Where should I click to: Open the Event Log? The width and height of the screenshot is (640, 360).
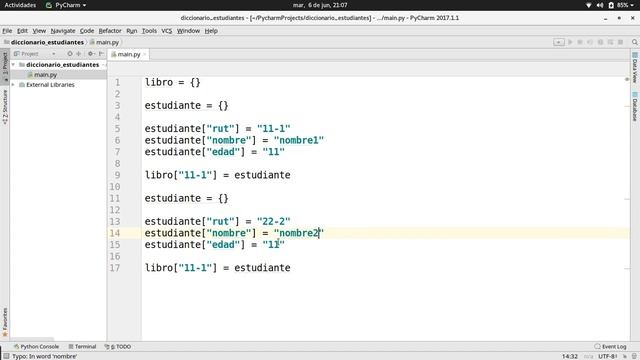tap(610, 347)
